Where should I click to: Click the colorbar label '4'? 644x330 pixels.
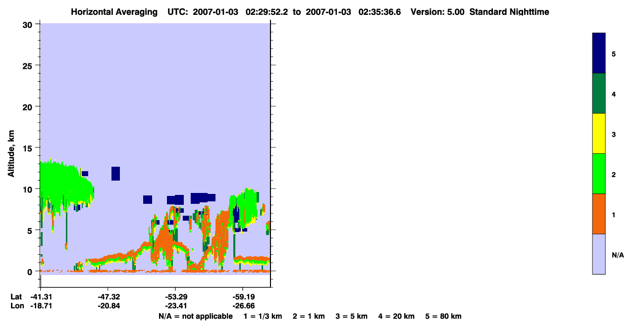(614, 94)
